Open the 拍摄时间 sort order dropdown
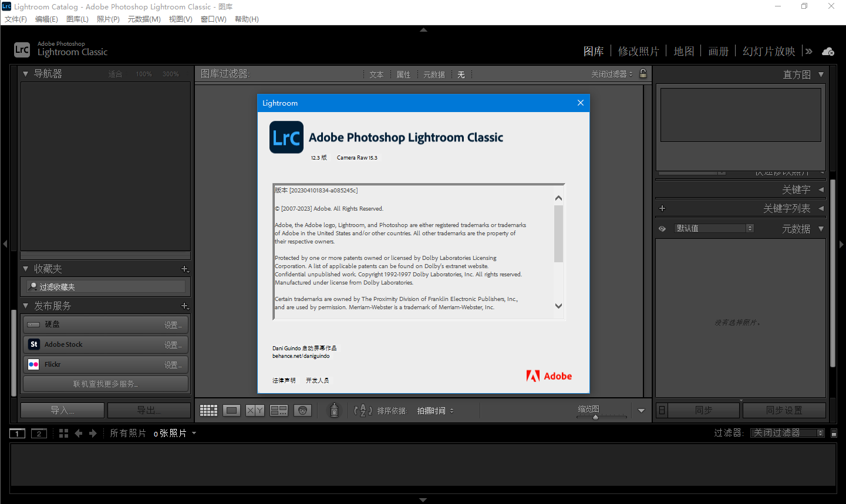Image resolution: width=846 pixels, height=504 pixels. (435, 411)
